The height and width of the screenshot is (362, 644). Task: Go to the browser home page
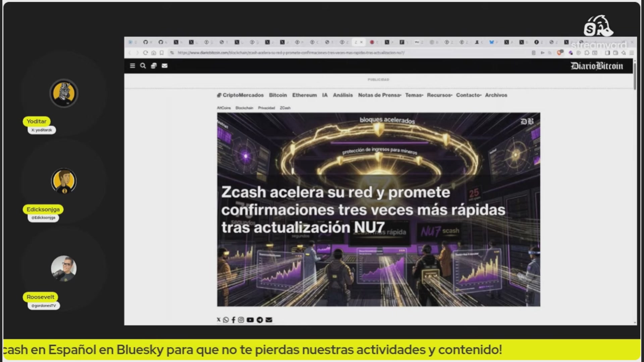(x=154, y=53)
